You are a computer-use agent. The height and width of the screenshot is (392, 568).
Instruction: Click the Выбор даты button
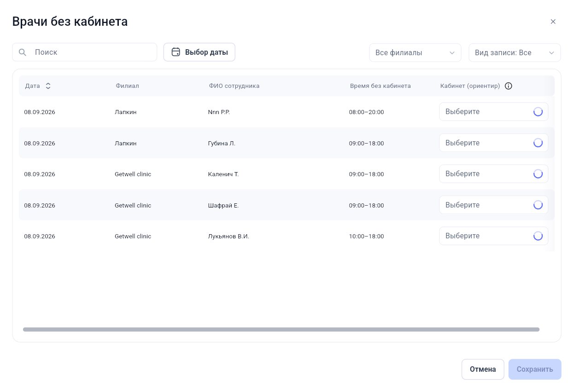click(x=199, y=52)
